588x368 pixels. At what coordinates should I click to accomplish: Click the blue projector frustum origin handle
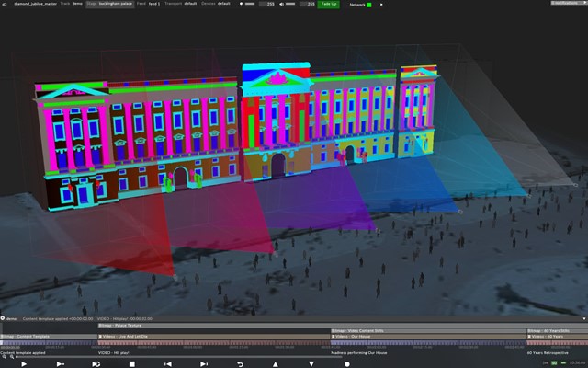coord(460,212)
